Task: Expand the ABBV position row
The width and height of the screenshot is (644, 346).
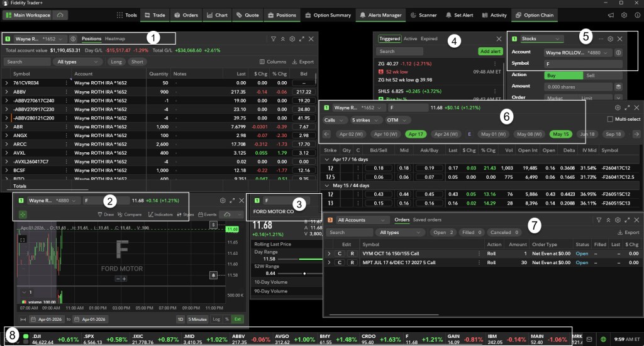Action: coord(7,91)
